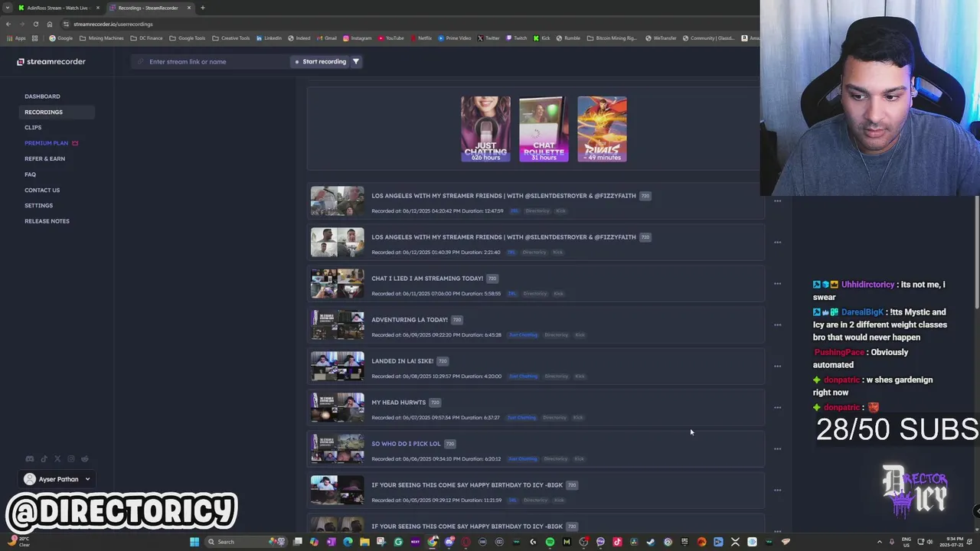Reload the current page
Viewport: 980px width, 551px height.
point(35,24)
